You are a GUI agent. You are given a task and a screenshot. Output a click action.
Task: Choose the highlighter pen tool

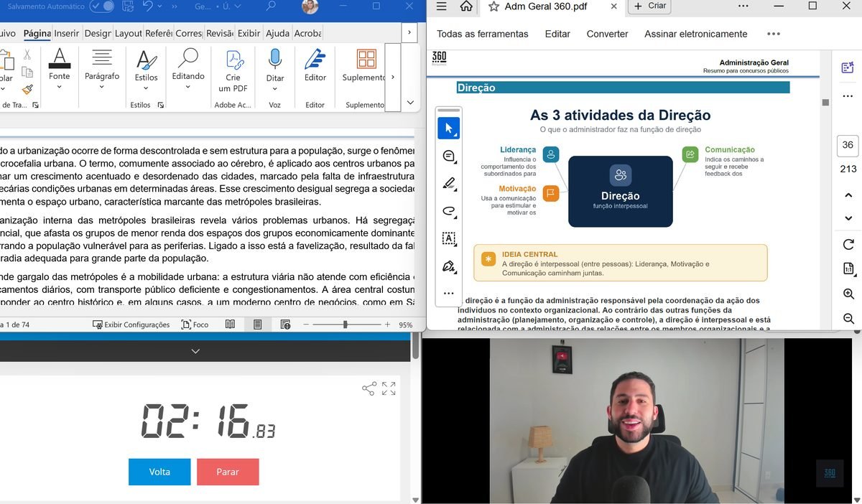coord(449,184)
